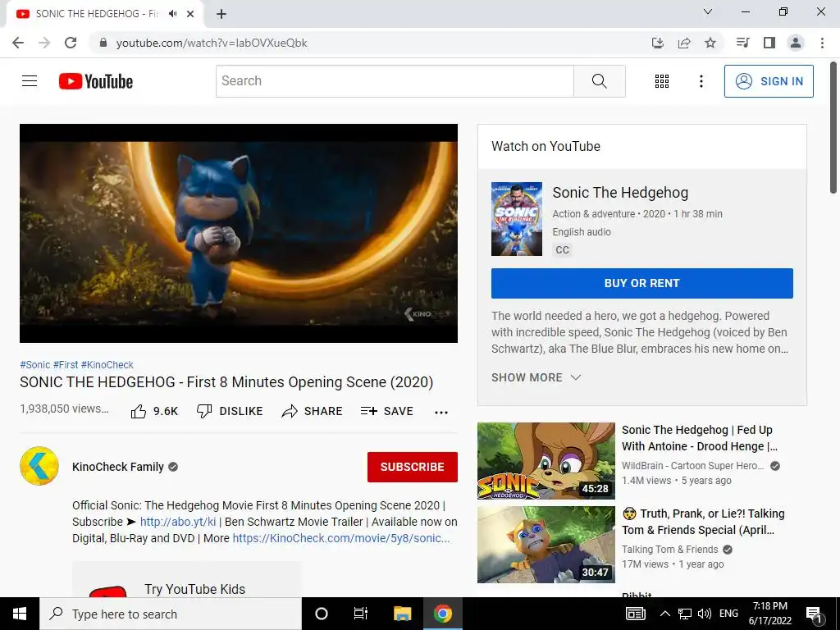Click the URL in address bar
The width and height of the screenshot is (840, 630).
click(x=212, y=43)
